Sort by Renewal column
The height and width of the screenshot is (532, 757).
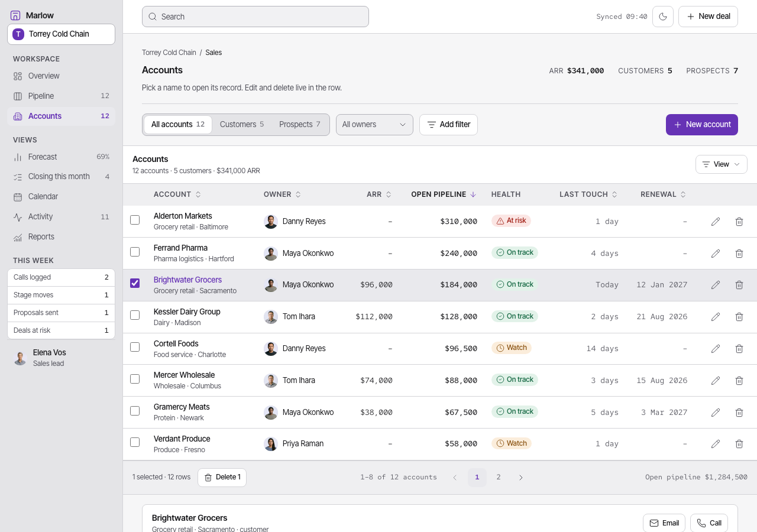(x=664, y=194)
